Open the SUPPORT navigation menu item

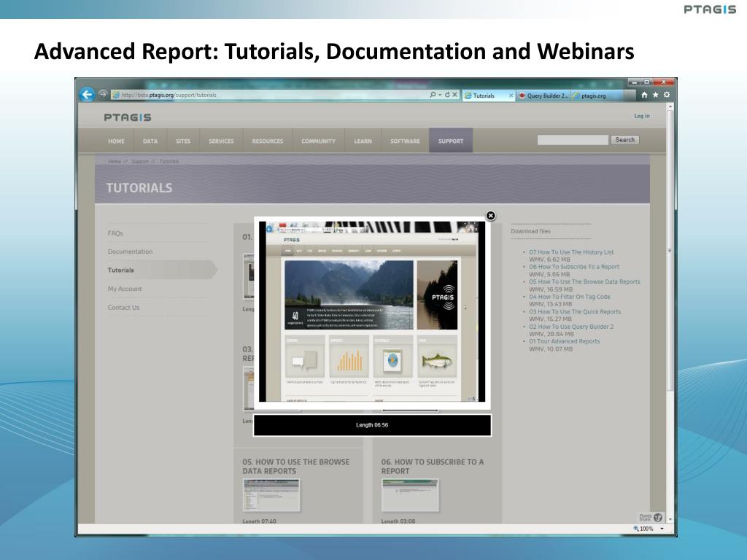450,141
